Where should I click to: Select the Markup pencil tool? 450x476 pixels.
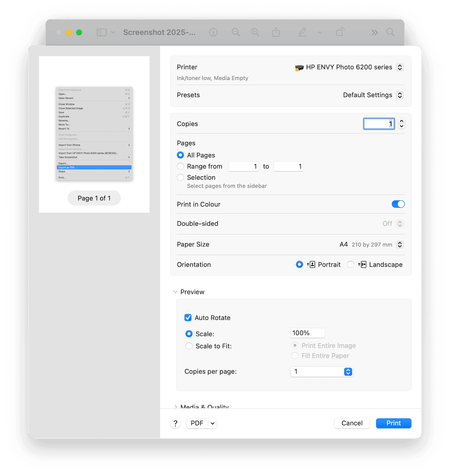pyautogui.click(x=302, y=32)
